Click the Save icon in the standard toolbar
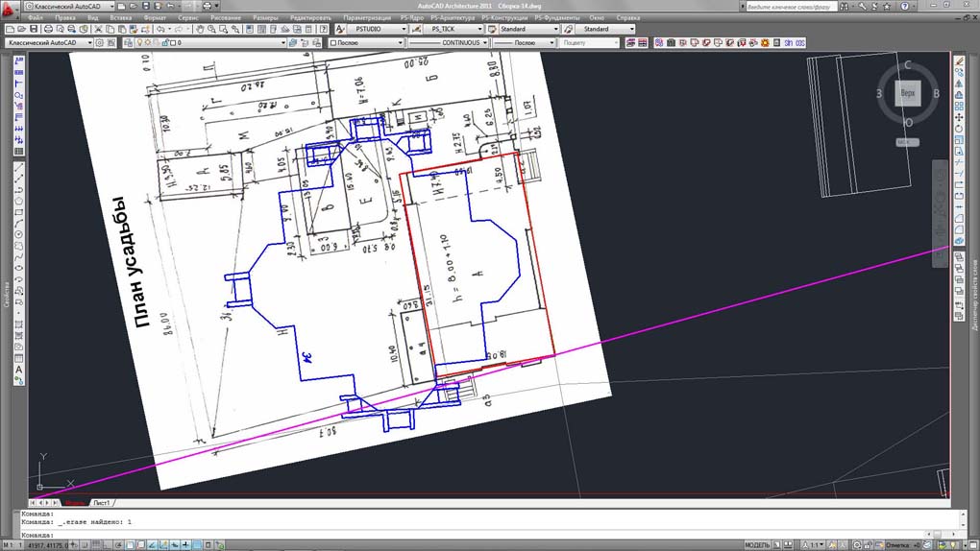 coord(35,30)
